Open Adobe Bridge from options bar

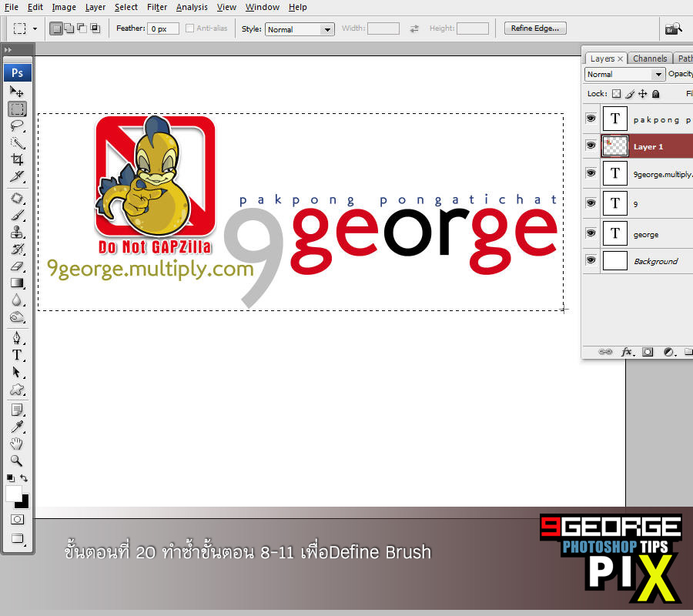point(674,28)
